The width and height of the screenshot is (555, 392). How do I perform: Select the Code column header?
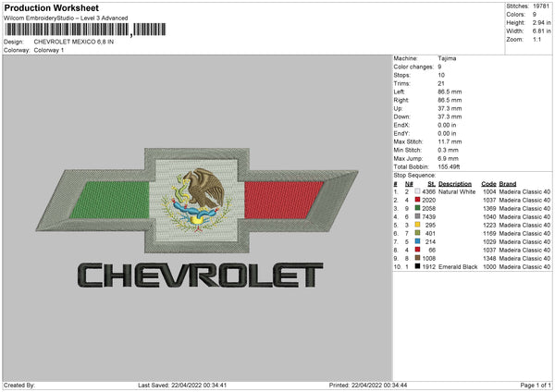point(488,184)
